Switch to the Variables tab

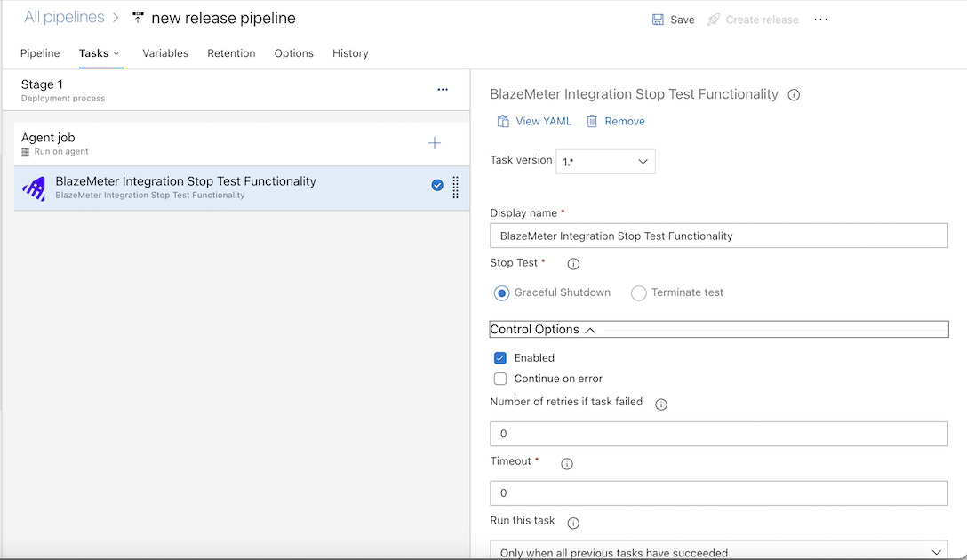point(164,53)
